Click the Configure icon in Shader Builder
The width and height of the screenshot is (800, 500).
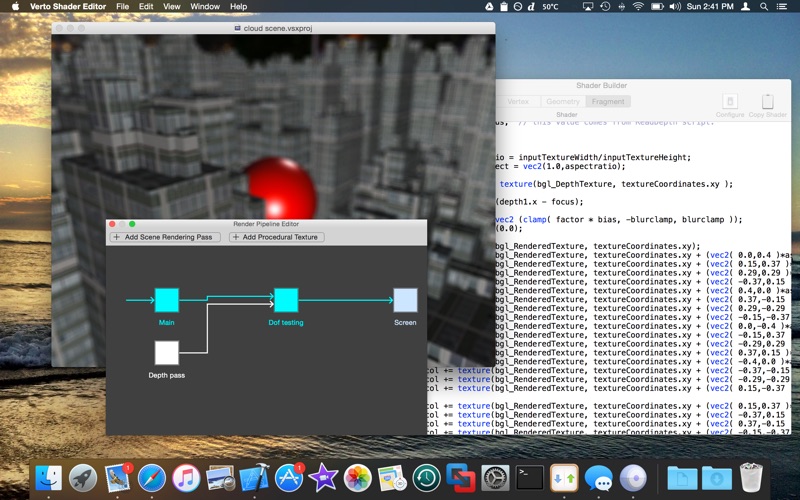tap(730, 102)
